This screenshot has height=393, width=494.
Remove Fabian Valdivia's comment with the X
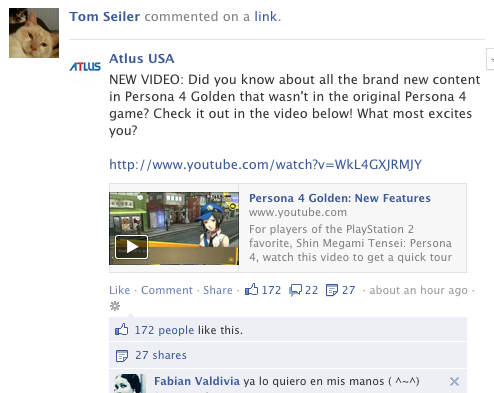pyautogui.click(x=454, y=381)
